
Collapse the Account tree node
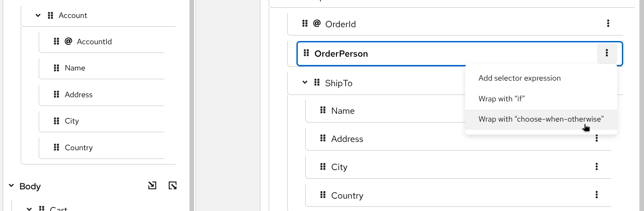38,15
